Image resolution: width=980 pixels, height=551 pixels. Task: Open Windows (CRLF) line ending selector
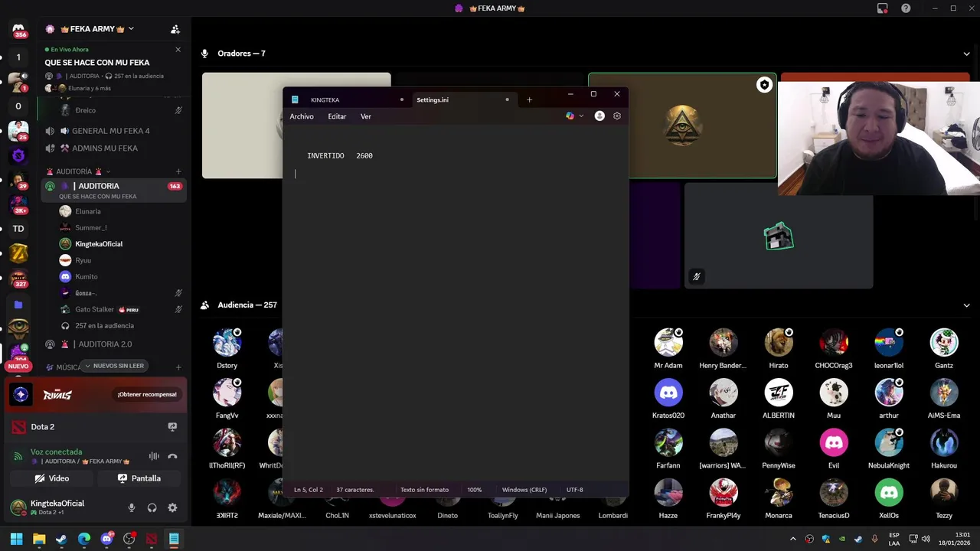click(x=524, y=490)
